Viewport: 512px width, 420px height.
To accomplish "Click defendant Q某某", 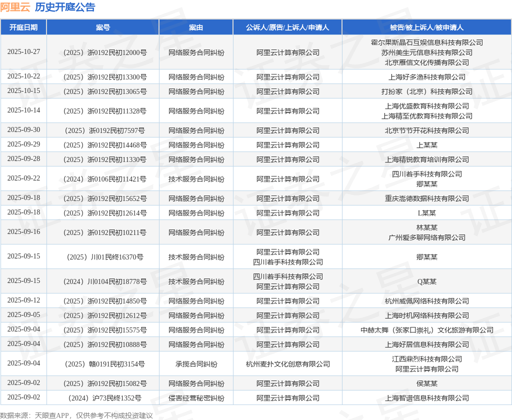I will coord(427,281).
